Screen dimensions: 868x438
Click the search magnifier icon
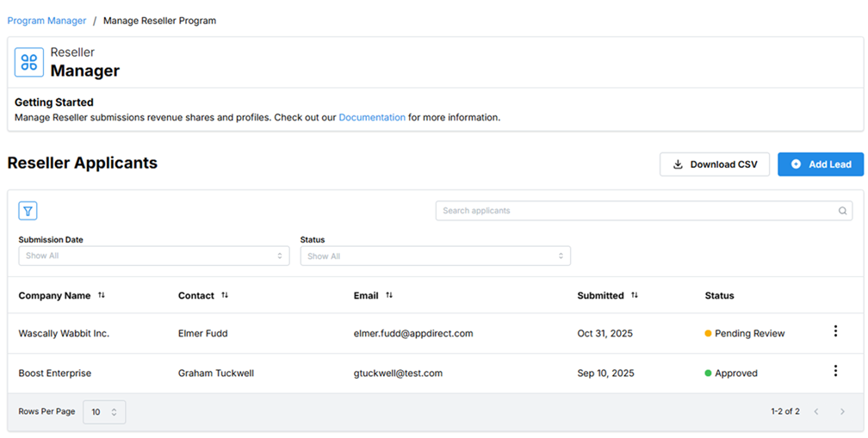[842, 211]
